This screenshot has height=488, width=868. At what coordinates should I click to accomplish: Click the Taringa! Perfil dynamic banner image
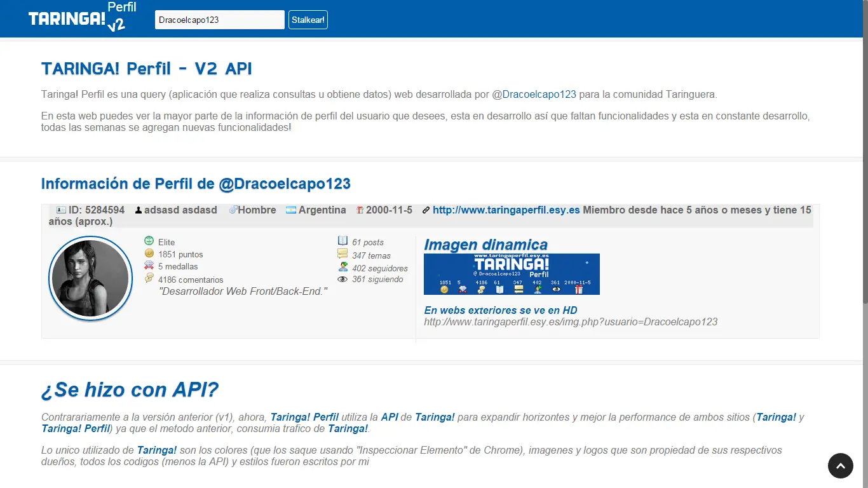(512, 274)
